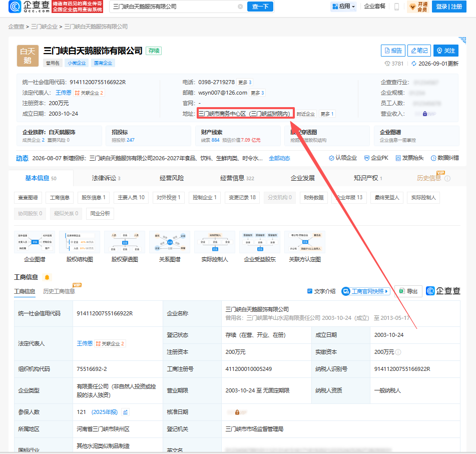Open the 财产线索 card
Viewport: 476px width, 454px height.
(238, 136)
